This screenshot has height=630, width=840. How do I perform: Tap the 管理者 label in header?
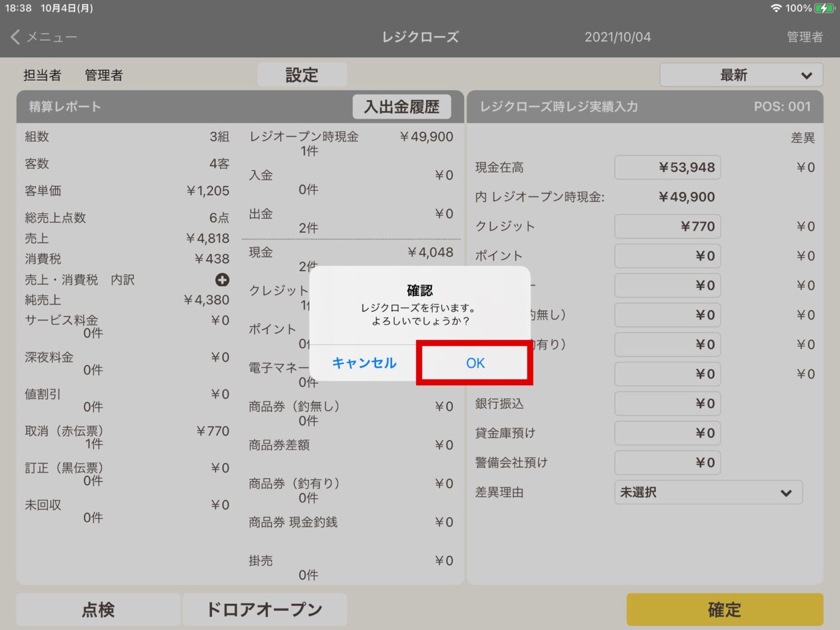pyautogui.click(x=805, y=37)
